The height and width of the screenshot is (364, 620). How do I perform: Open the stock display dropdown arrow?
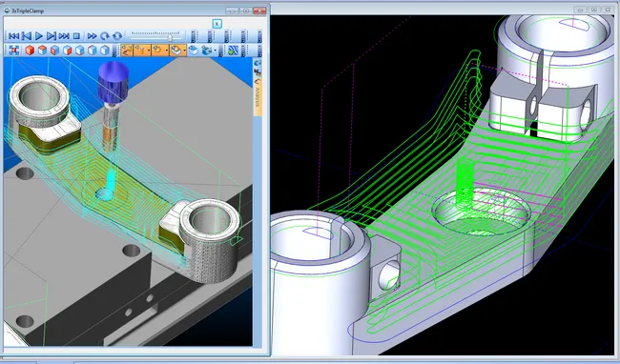tap(185, 51)
